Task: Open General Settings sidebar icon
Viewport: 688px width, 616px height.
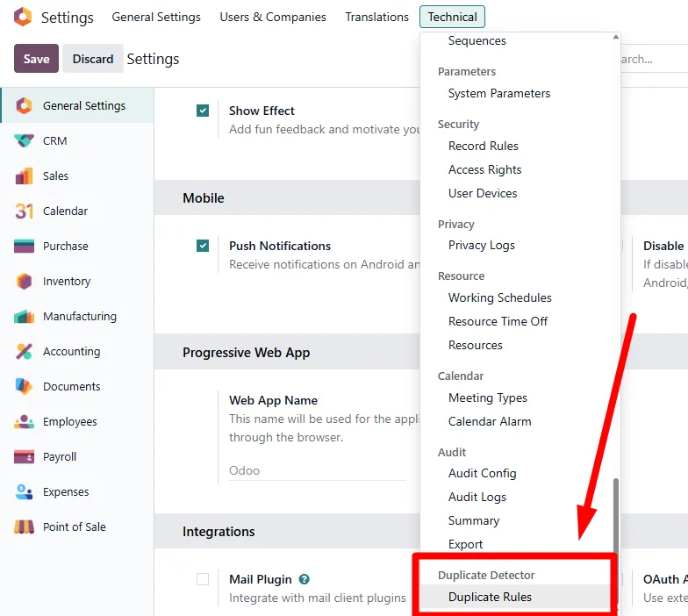Action: (24, 105)
